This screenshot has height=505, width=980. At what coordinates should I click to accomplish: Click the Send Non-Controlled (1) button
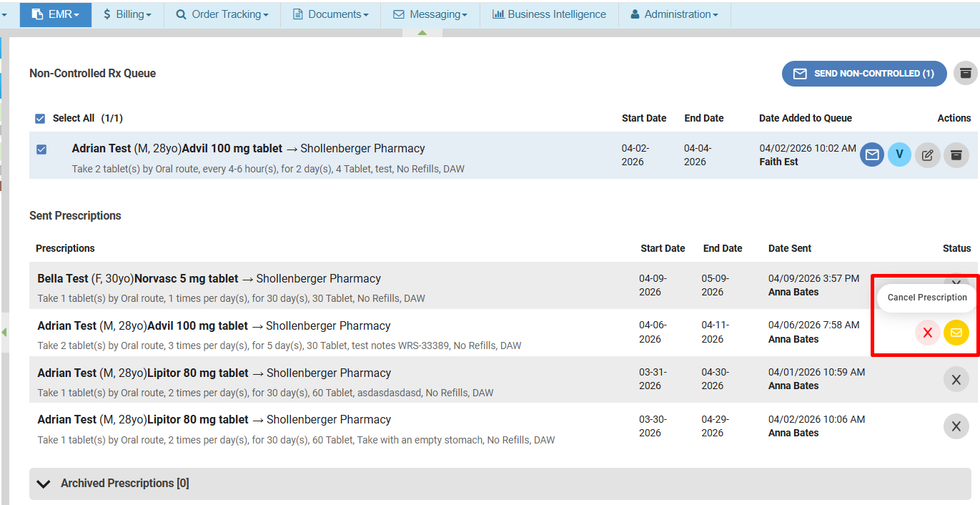point(863,74)
